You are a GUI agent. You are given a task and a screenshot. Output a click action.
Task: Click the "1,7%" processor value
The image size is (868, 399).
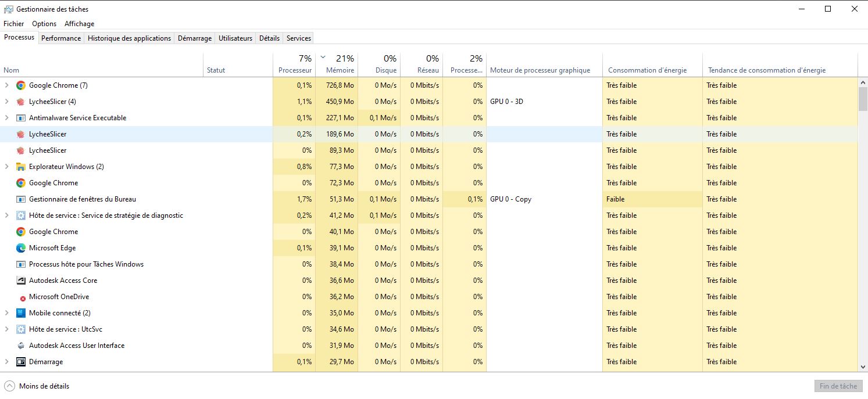coord(304,199)
